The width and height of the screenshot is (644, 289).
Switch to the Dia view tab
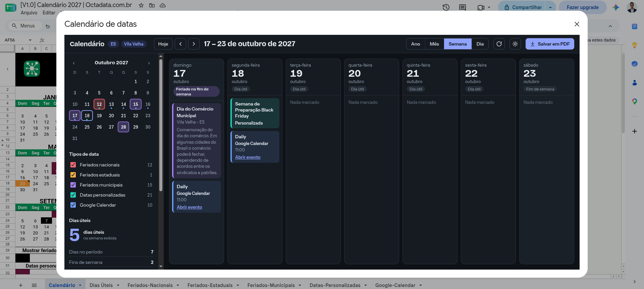coord(480,44)
